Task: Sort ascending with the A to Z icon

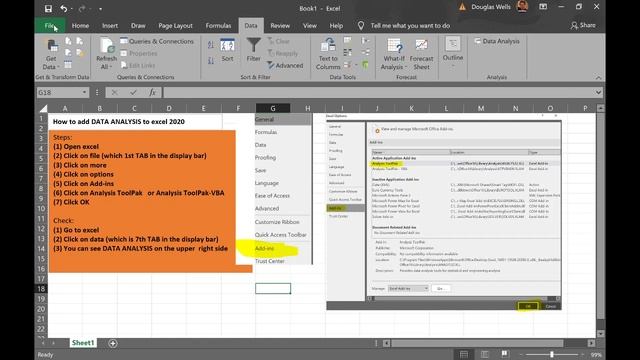Action: pos(211,45)
